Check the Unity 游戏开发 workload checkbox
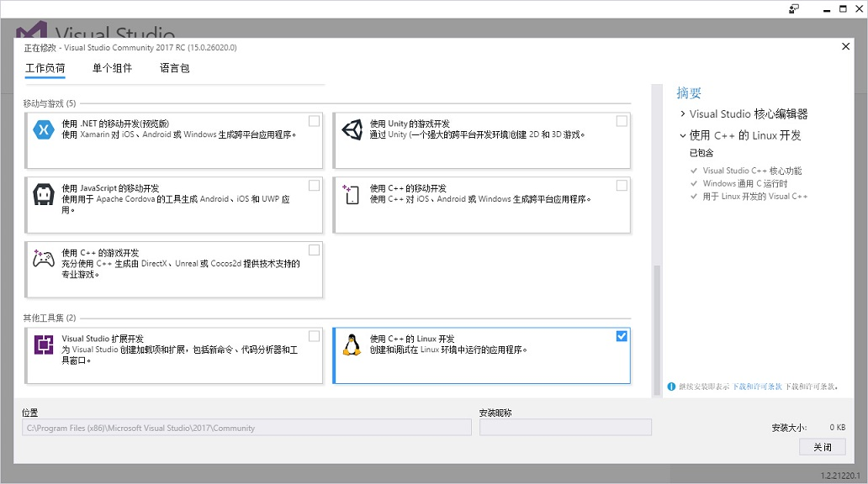This screenshot has height=484, width=868. (622, 120)
